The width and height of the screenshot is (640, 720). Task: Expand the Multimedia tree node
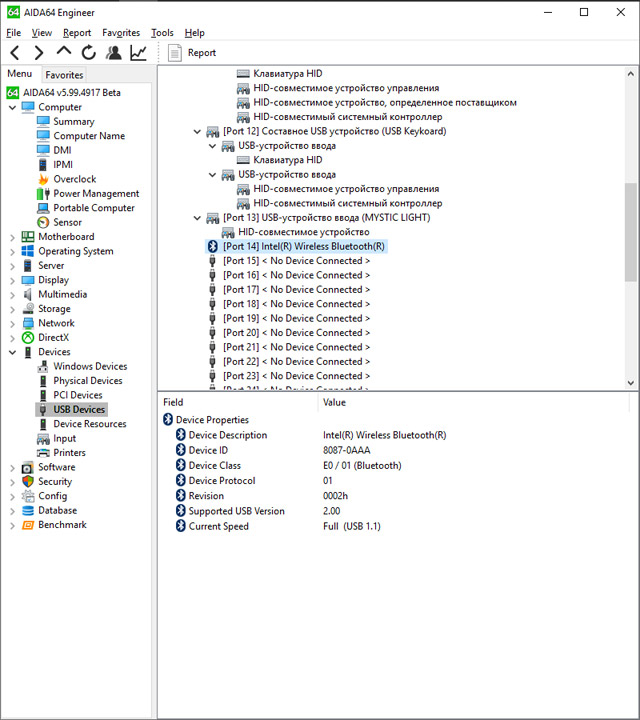(12, 295)
